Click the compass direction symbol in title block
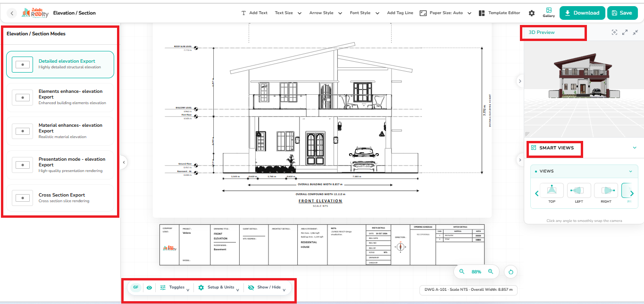This screenshot has height=304, width=644. click(x=400, y=246)
